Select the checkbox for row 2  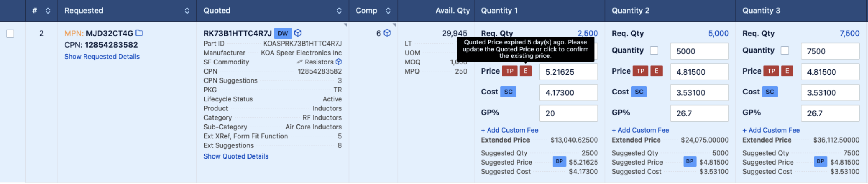(10, 34)
